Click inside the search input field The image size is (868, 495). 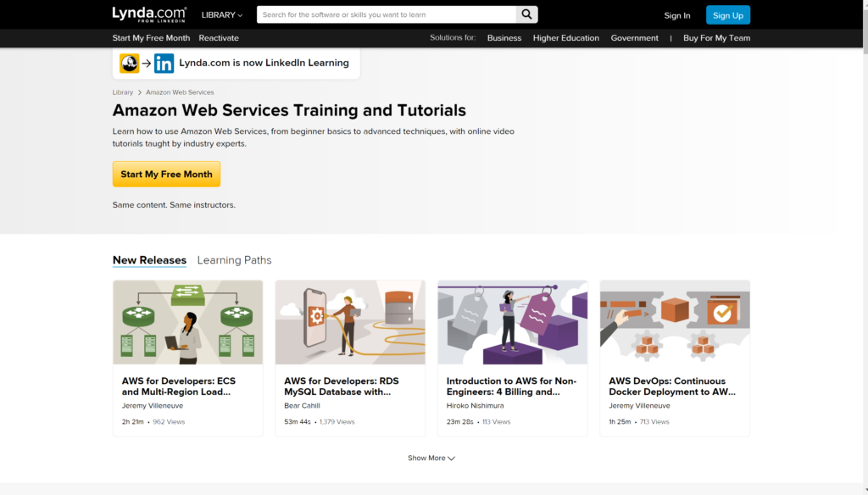381,14
